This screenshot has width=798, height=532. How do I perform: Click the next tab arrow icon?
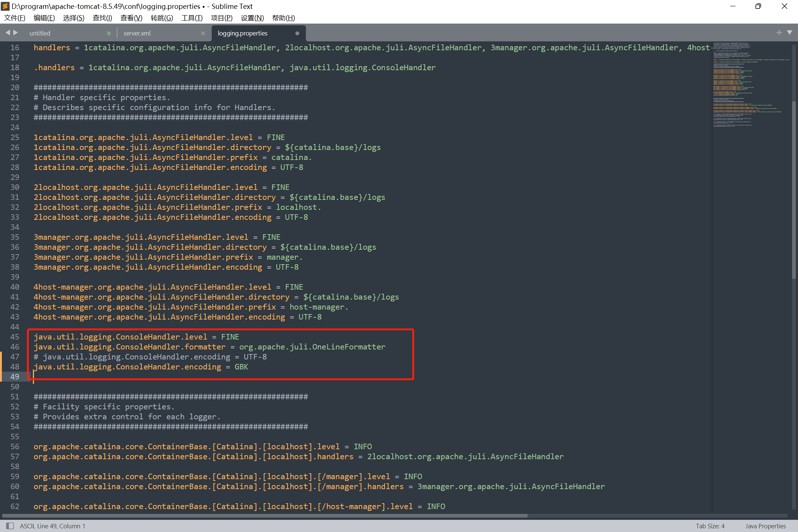16,33
